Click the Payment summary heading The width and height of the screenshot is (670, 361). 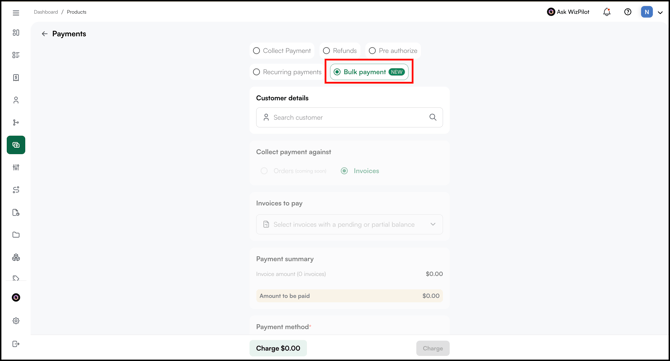point(285,259)
